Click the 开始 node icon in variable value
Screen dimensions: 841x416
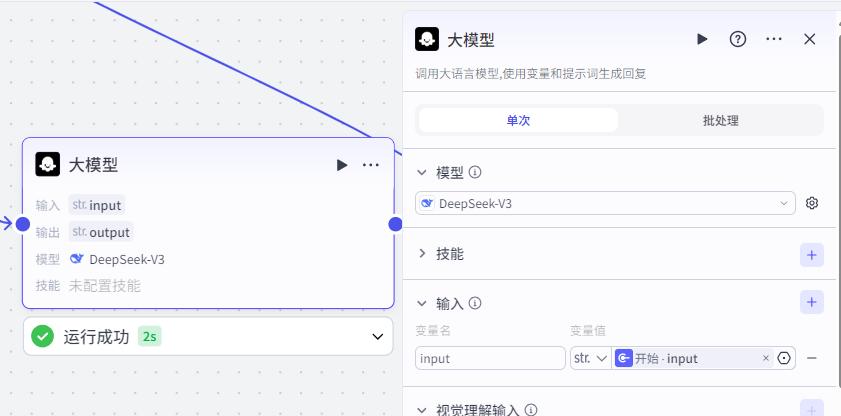(624, 358)
